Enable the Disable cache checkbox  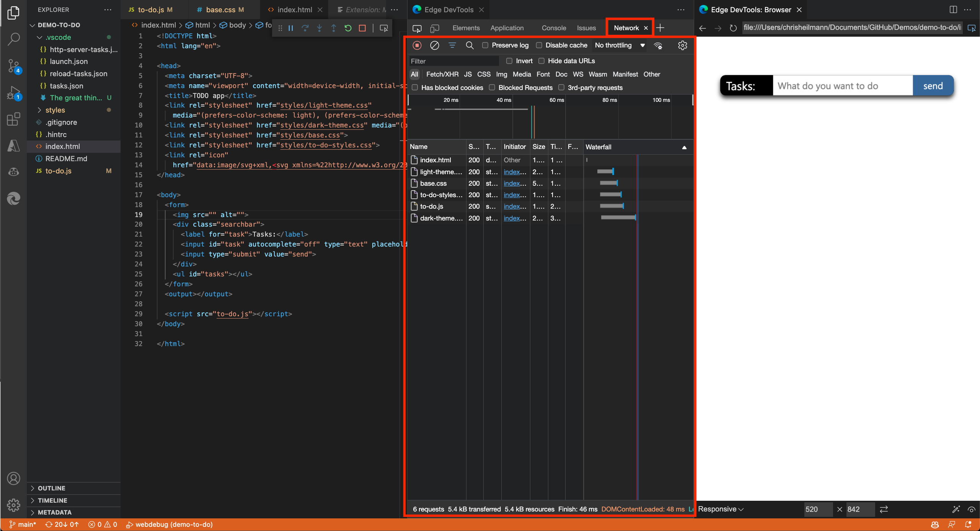(x=538, y=45)
